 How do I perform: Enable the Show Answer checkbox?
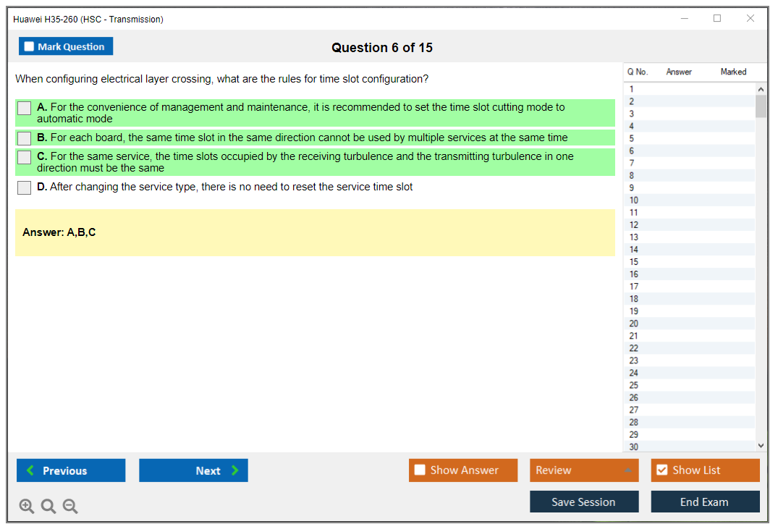click(x=420, y=470)
